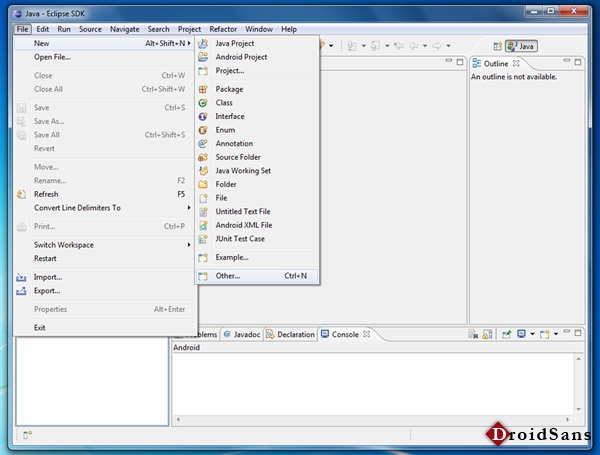The width and height of the screenshot is (600, 455).
Task: Click the Source Folder icon
Action: coord(203,157)
